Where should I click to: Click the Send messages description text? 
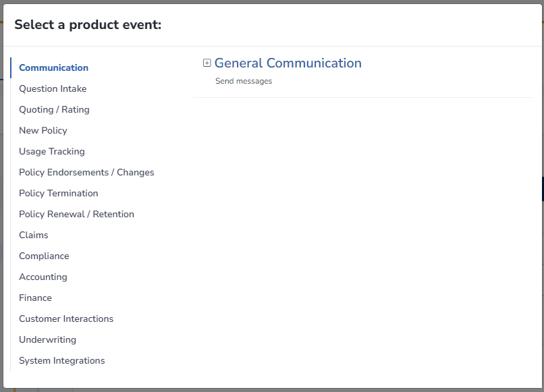(x=244, y=81)
